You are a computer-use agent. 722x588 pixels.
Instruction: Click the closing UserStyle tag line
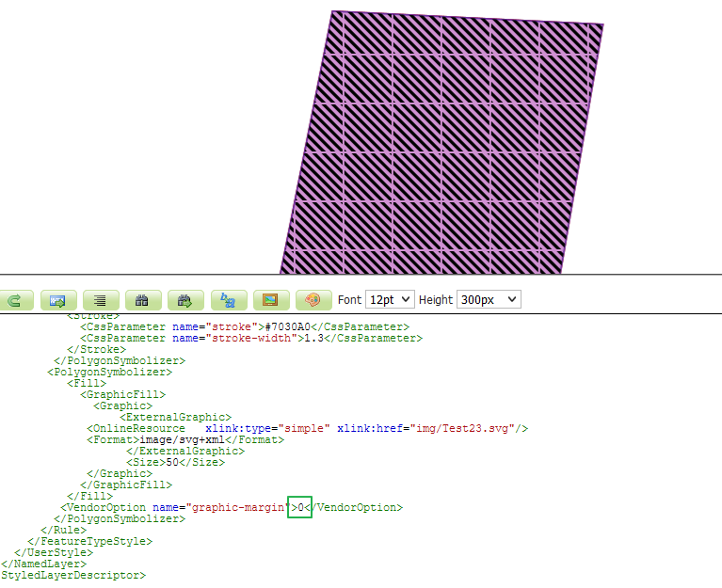[x=54, y=552]
